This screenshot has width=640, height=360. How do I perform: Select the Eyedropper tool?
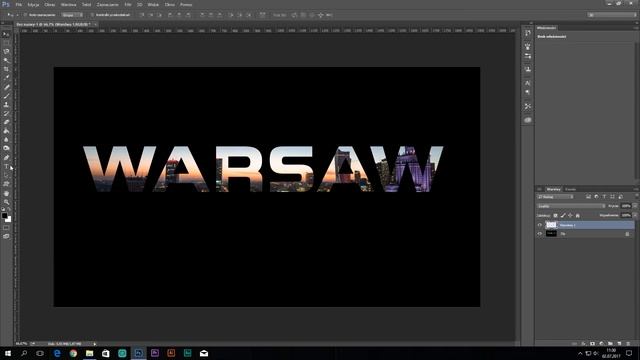tap(6, 78)
